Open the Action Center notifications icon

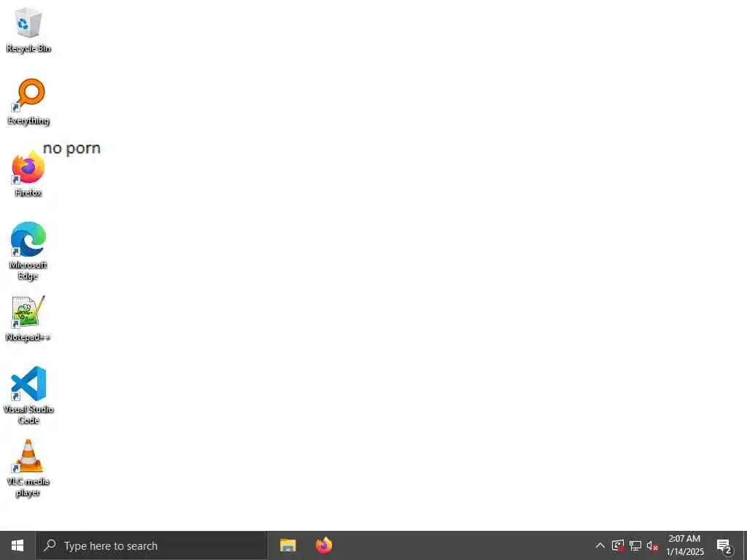click(x=724, y=545)
